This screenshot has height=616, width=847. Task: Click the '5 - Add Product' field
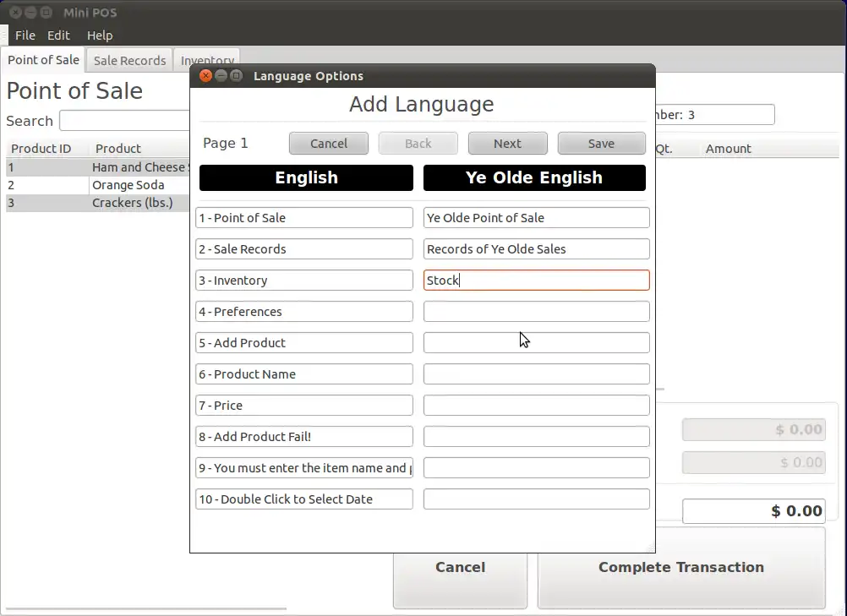click(x=304, y=343)
